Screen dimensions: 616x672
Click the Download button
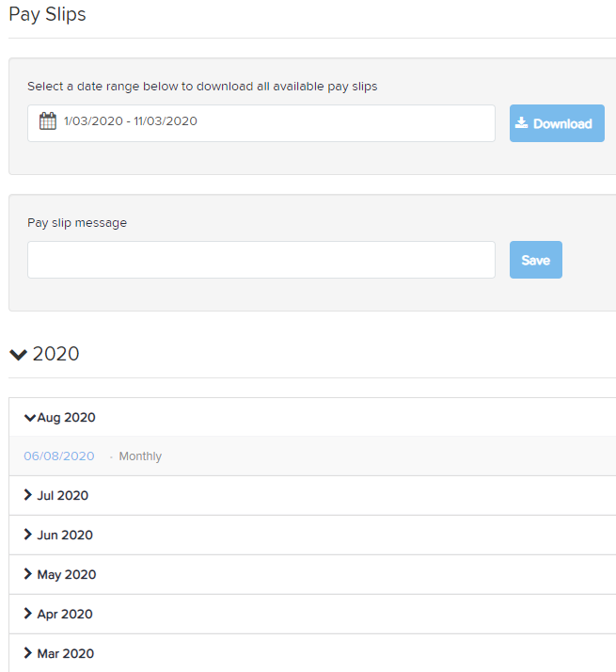coord(557,123)
